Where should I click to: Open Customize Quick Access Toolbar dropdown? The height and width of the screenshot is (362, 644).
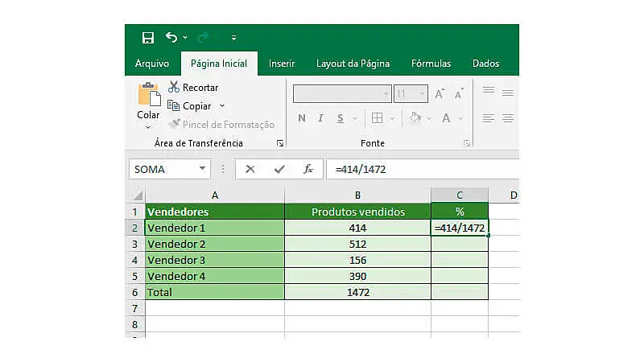(x=233, y=38)
